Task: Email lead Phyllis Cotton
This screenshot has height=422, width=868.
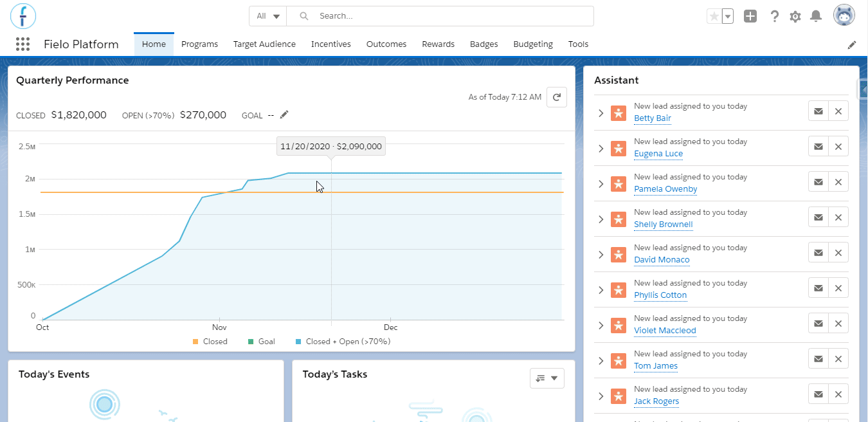Action: (818, 288)
